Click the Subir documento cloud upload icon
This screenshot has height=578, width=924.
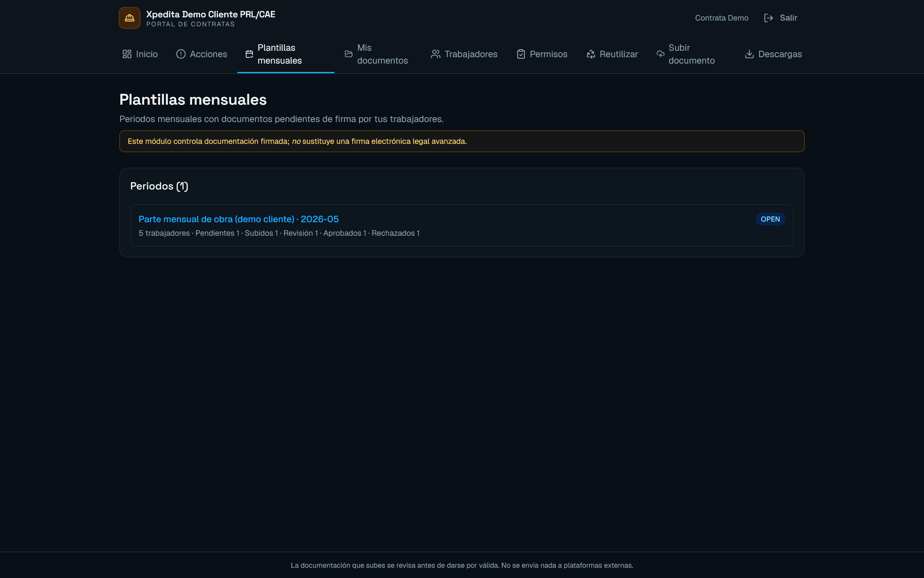point(661,54)
